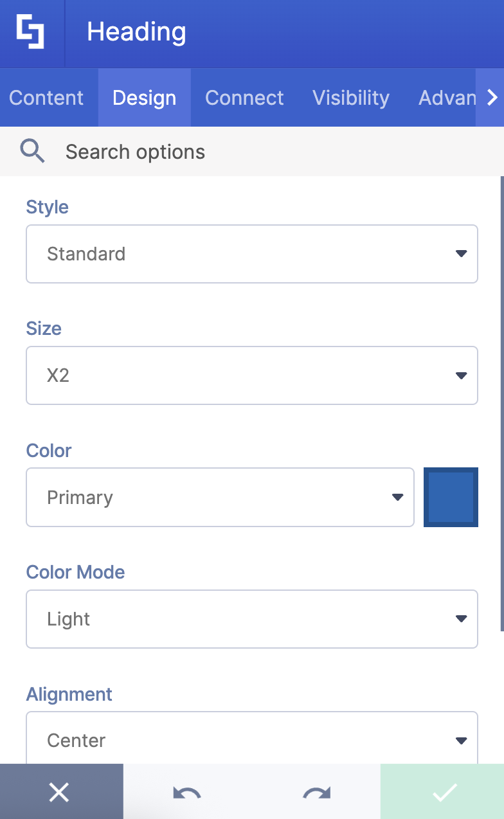Reveal hidden tabs with the right arrow
The height and width of the screenshot is (819, 504).
pos(492,98)
